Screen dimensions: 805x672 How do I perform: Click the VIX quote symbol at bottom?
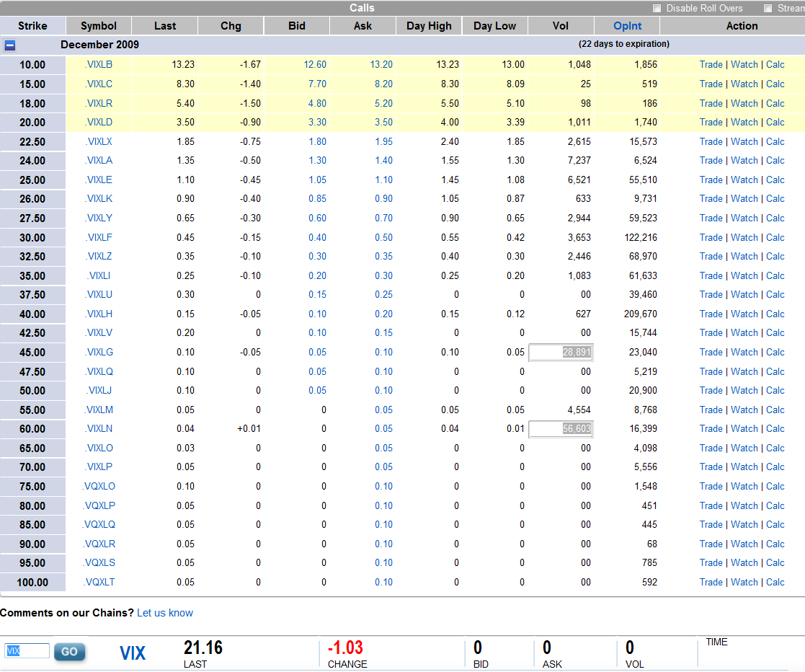tap(133, 653)
